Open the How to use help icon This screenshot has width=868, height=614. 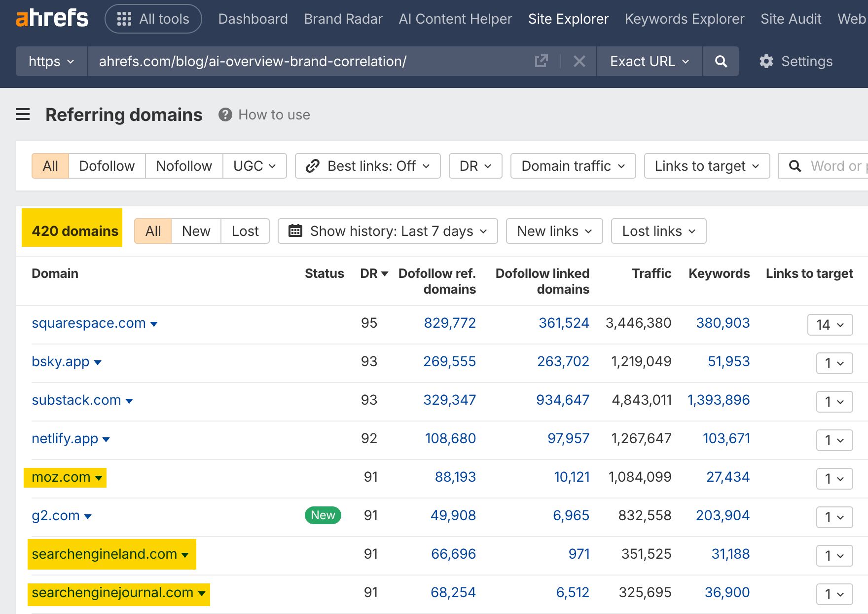click(x=225, y=115)
